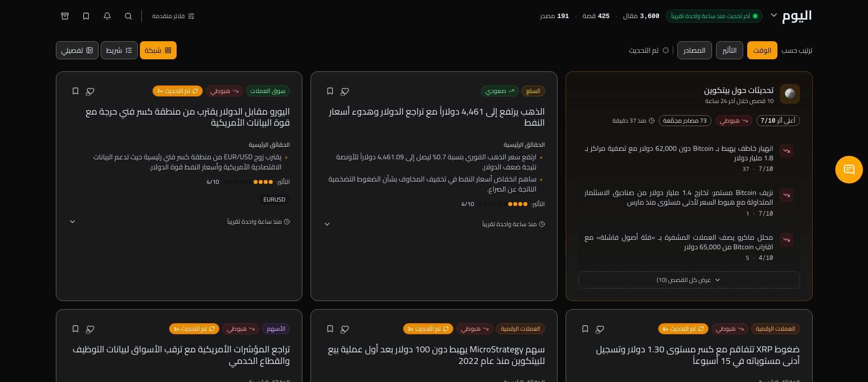The height and width of the screenshot is (382, 868).
Task: Expand the gold price card chevron
Action: (327, 224)
